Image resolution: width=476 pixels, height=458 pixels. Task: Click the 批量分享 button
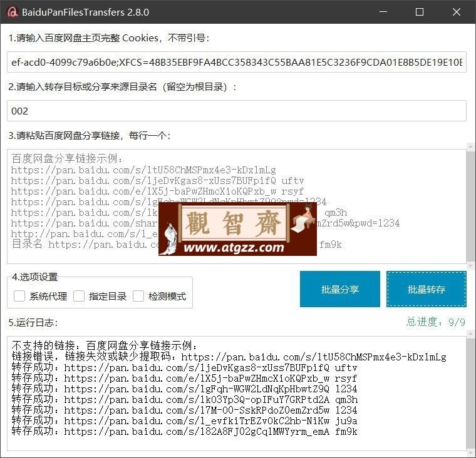[x=340, y=289]
